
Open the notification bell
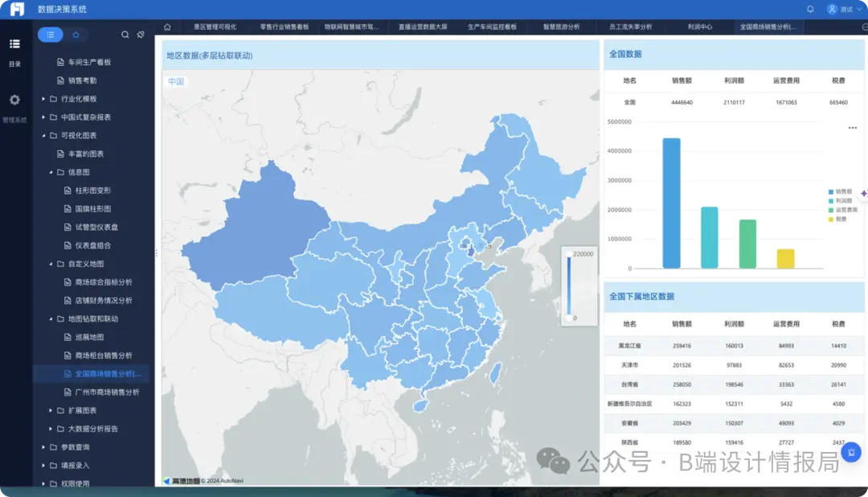810,9
